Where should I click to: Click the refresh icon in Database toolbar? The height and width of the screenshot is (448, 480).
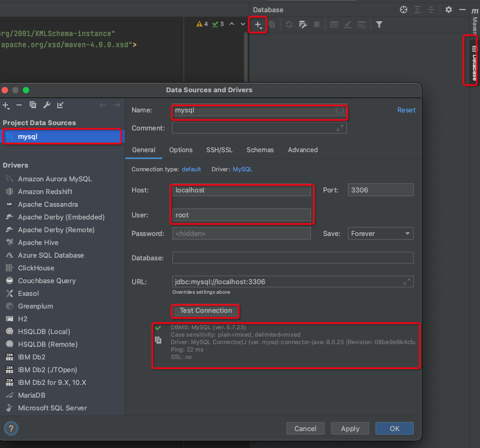click(289, 24)
